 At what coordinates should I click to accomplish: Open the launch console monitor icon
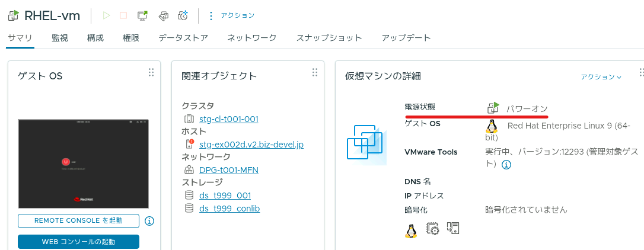142,15
